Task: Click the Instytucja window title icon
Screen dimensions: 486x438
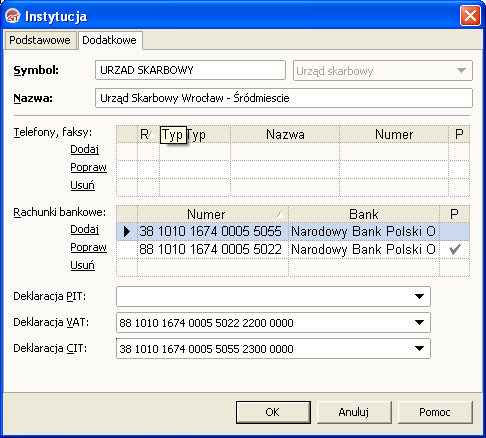Action: (13, 16)
